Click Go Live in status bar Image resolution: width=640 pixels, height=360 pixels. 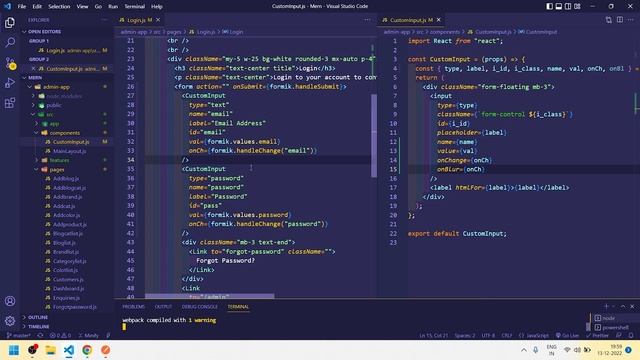567,336
